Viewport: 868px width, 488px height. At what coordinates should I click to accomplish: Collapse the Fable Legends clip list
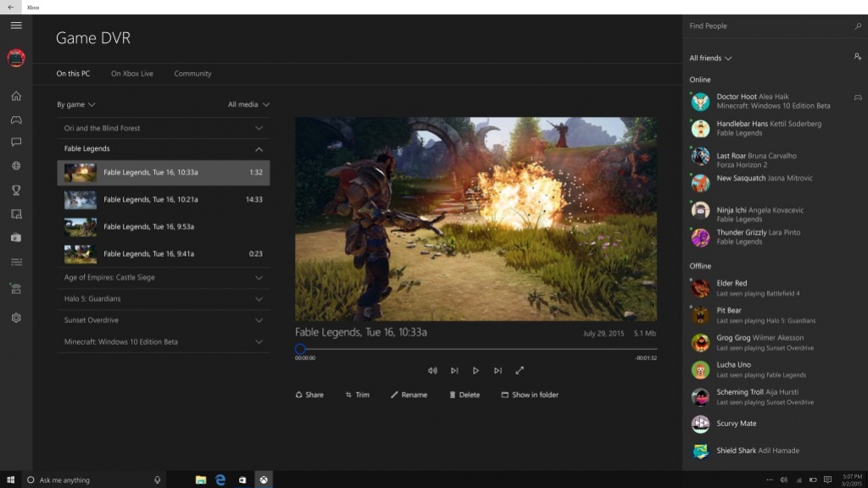[259, 148]
